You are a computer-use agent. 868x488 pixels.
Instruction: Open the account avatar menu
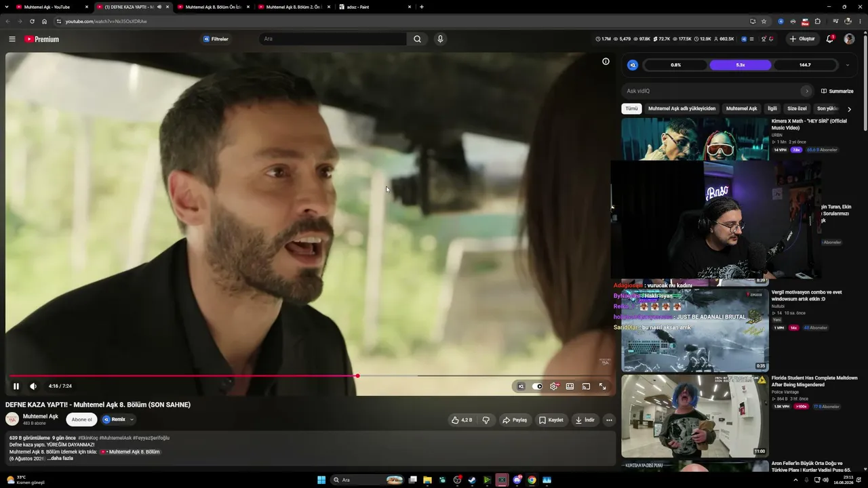coord(849,39)
